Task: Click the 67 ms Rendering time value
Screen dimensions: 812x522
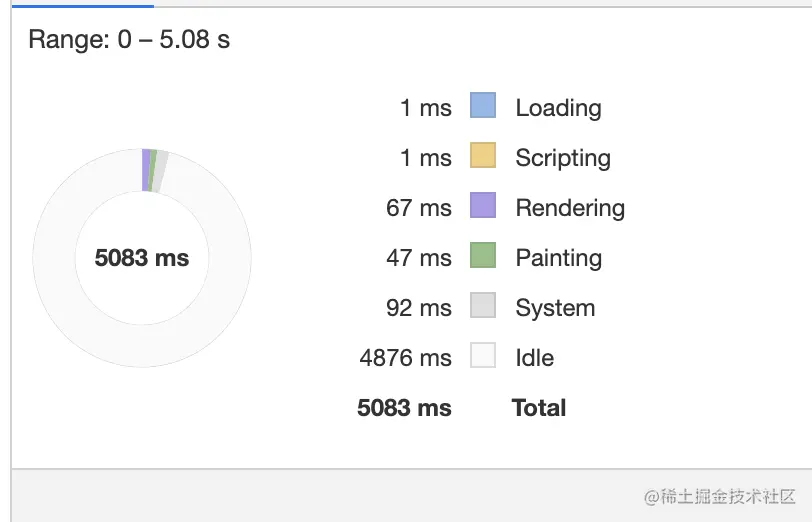Action: pos(419,208)
